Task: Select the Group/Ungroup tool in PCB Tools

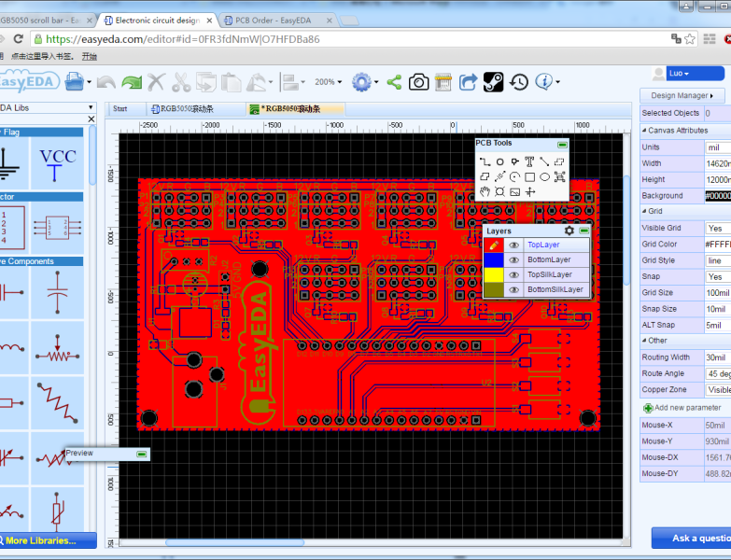Action: 559,177
